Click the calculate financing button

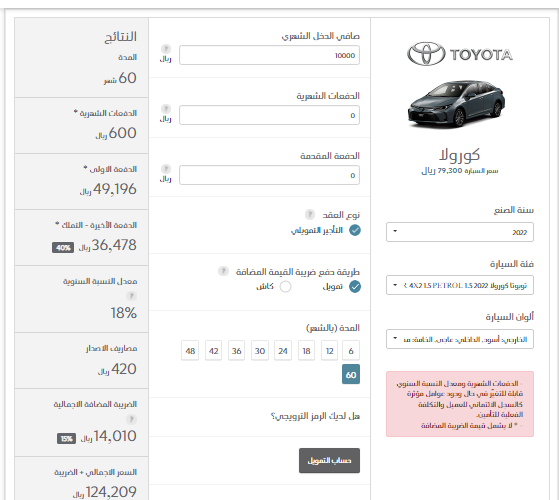pyautogui.click(x=329, y=460)
